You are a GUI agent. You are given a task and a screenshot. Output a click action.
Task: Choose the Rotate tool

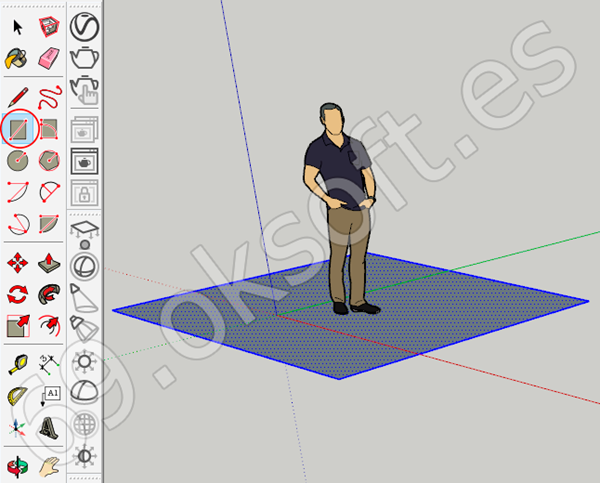[x=18, y=295]
